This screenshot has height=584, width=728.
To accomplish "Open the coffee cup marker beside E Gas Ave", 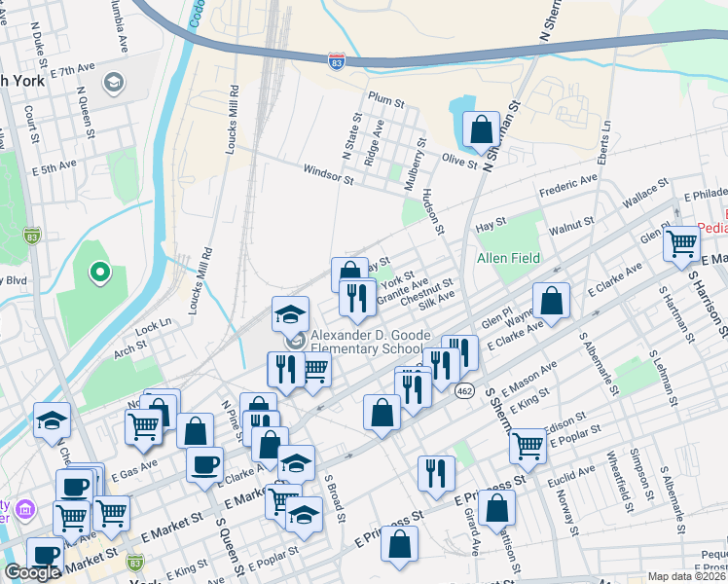I will pos(204,466).
